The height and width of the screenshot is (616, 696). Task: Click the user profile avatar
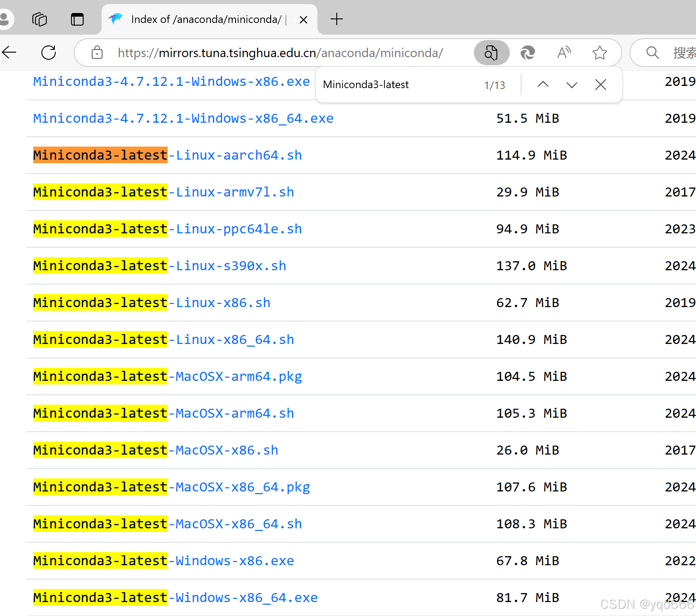click(5, 19)
